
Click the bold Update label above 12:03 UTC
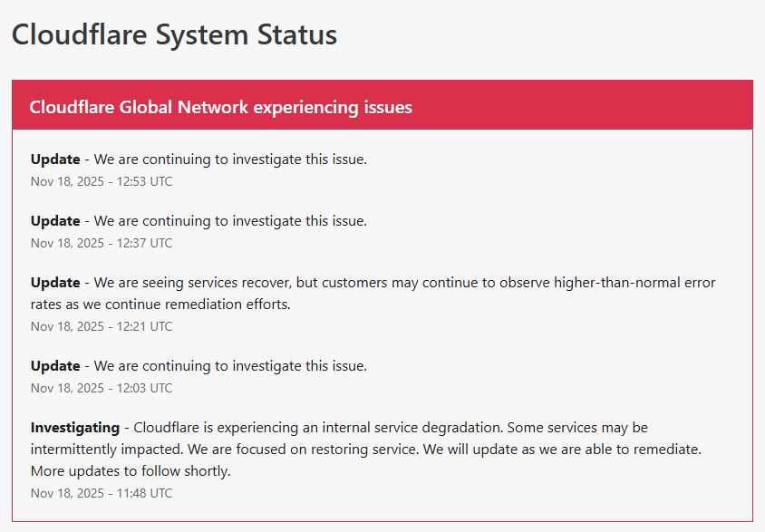tap(55, 366)
